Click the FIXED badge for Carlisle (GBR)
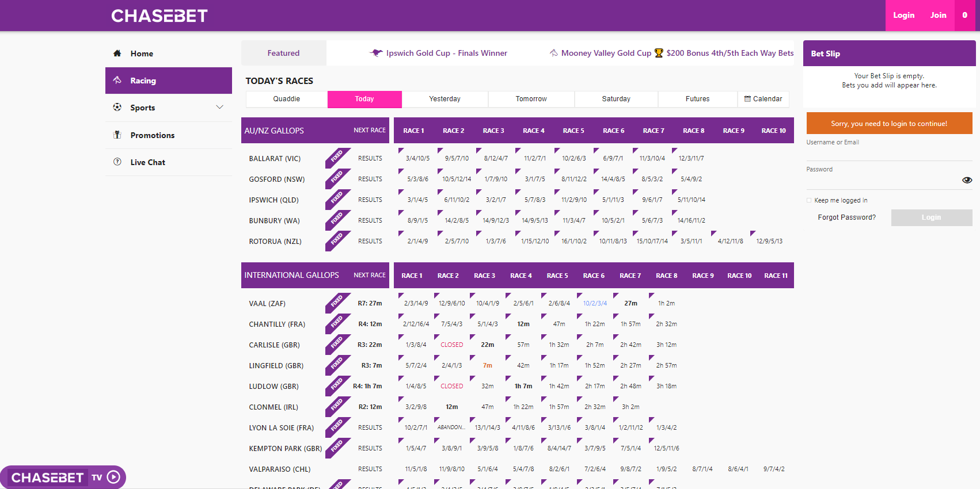980x489 pixels. pos(337,344)
